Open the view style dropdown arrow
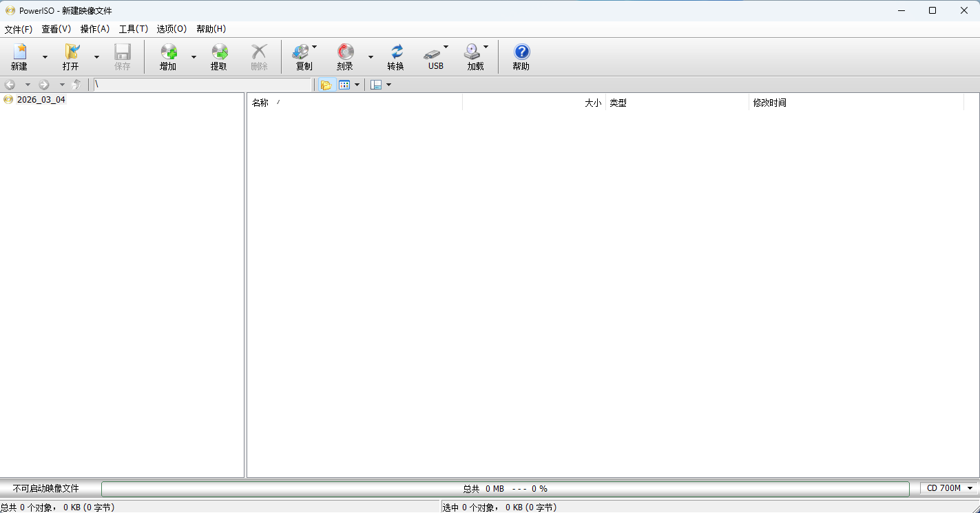This screenshot has width=980, height=513. [357, 85]
